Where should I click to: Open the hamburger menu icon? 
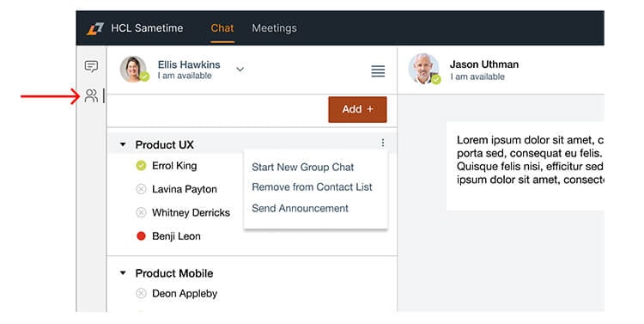pyautogui.click(x=378, y=71)
